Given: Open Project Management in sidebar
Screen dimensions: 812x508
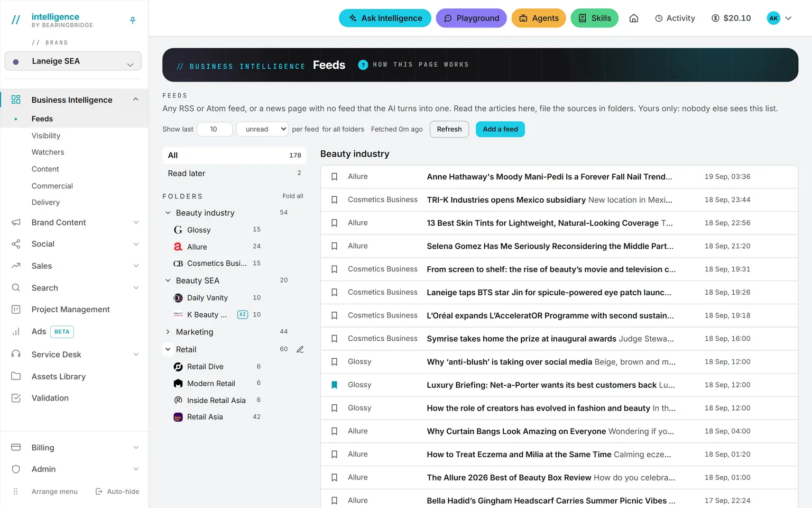Looking at the screenshot, I should click(x=71, y=310).
